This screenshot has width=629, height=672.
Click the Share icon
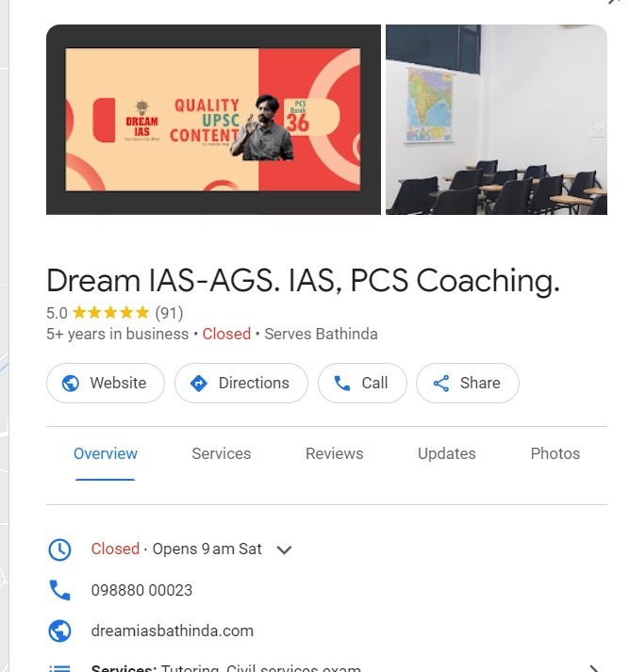(x=441, y=384)
